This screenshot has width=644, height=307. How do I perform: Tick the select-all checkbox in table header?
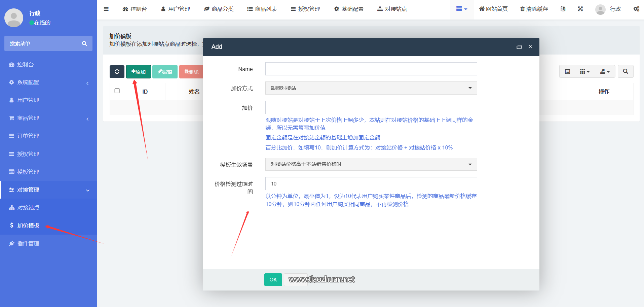pos(117,91)
